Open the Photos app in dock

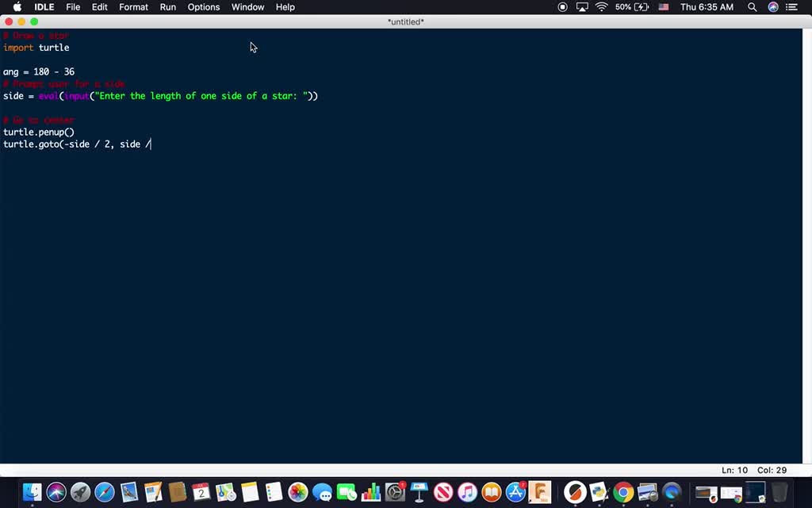click(x=298, y=492)
